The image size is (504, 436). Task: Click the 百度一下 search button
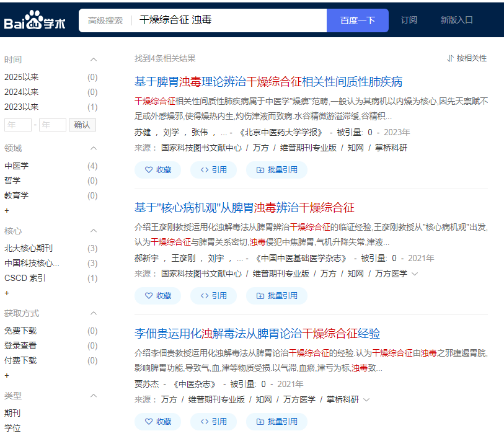tap(358, 20)
